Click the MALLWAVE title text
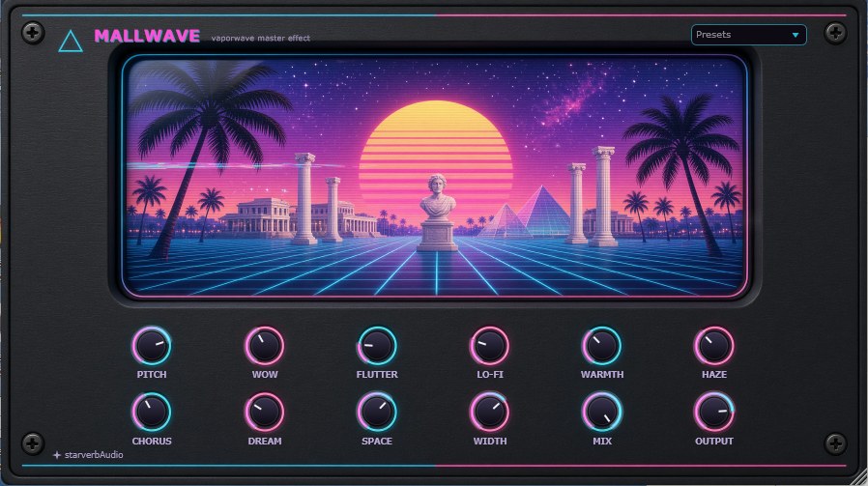The image size is (868, 486). 147,36
